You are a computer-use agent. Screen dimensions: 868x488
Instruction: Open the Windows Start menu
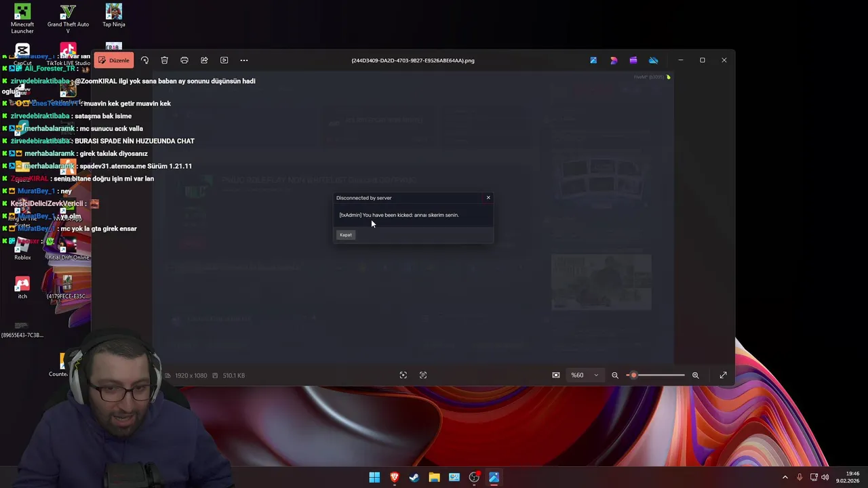coord(374,477)
